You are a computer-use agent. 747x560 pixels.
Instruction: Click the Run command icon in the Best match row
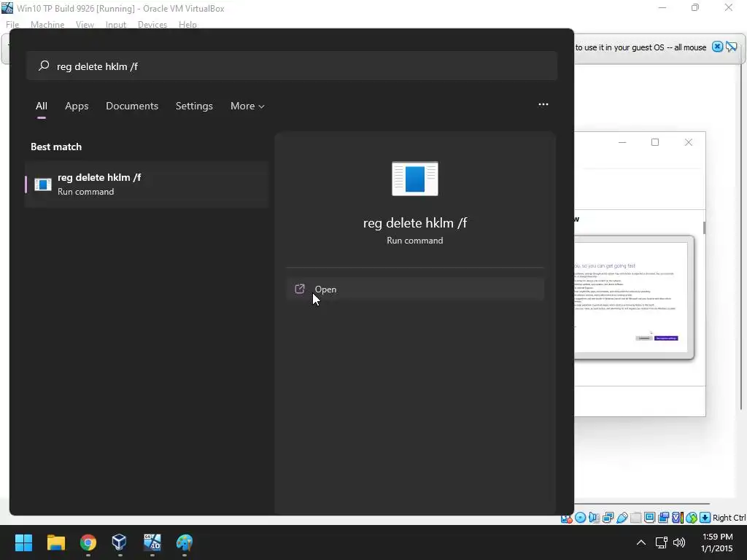pyautogui.click(x=43, y=184)
